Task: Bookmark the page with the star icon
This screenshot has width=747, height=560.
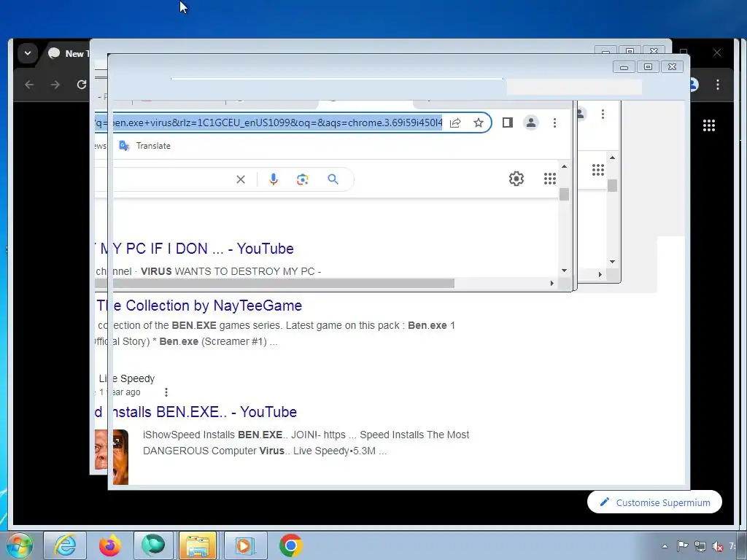Action: coord(479,122)
